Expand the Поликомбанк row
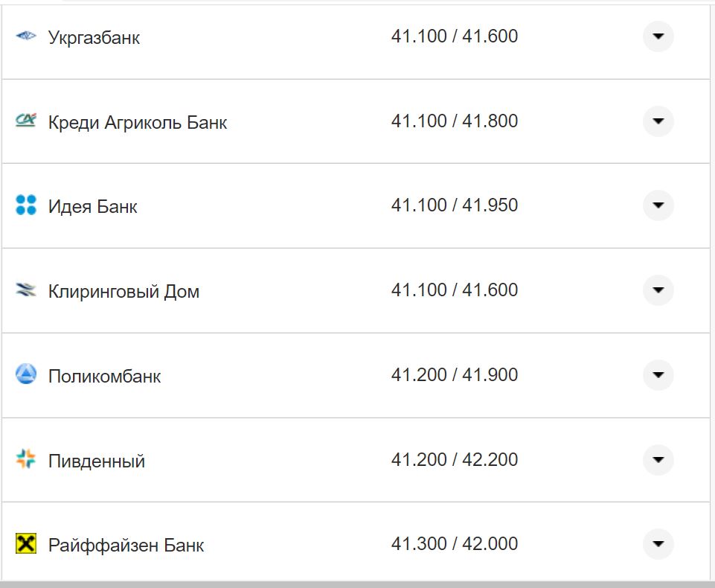Screen dimensions: 715x588 point(658,374)
